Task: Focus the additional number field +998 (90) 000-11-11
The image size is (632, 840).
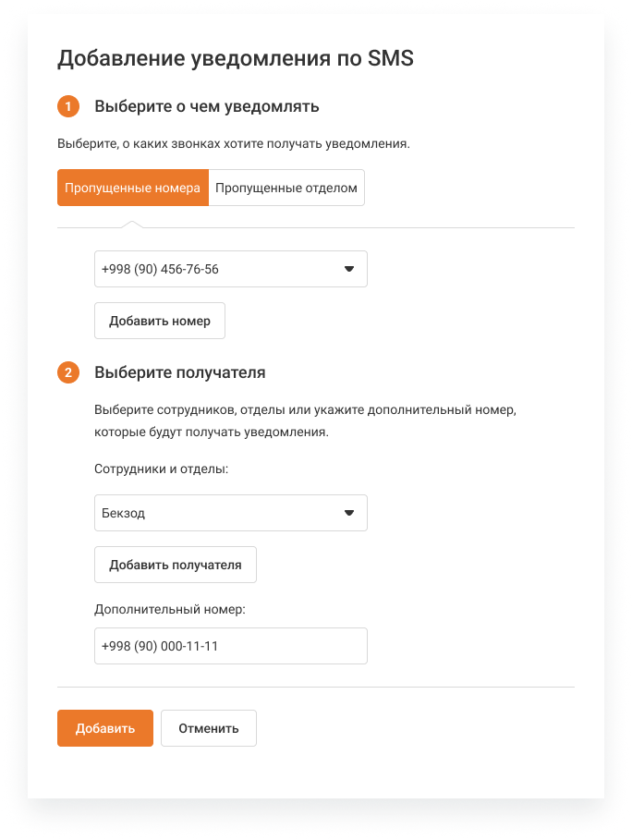Action: tap(231, 646)
